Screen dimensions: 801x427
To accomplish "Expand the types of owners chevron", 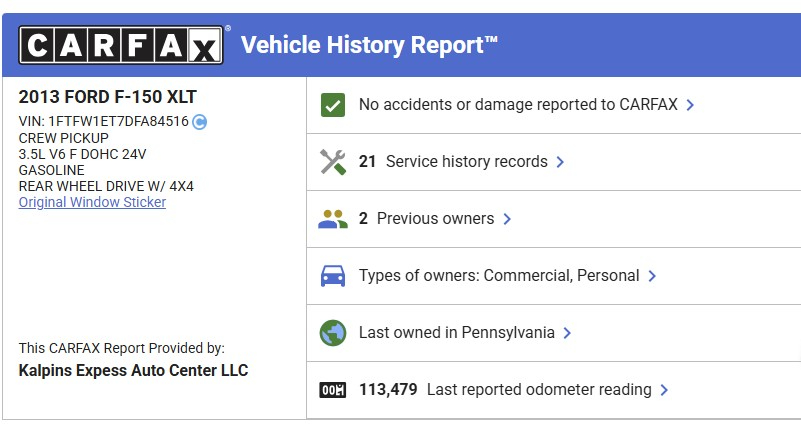I will 652,276.
